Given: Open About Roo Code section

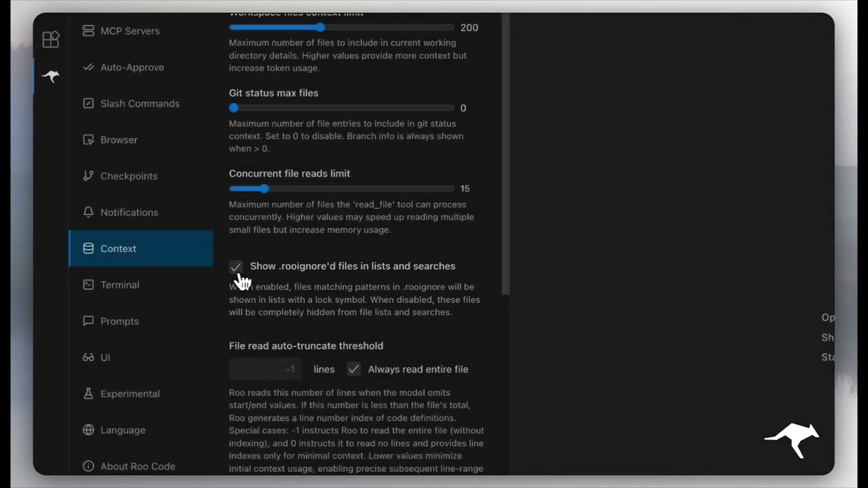Looking at the screenshot, I should 141,466.
